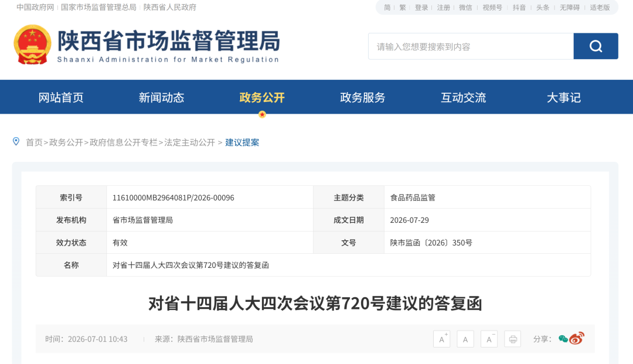Click the 索引号 label cell
Image resolution: width=633 pixels, height=364 pixels.
[71, 198]
